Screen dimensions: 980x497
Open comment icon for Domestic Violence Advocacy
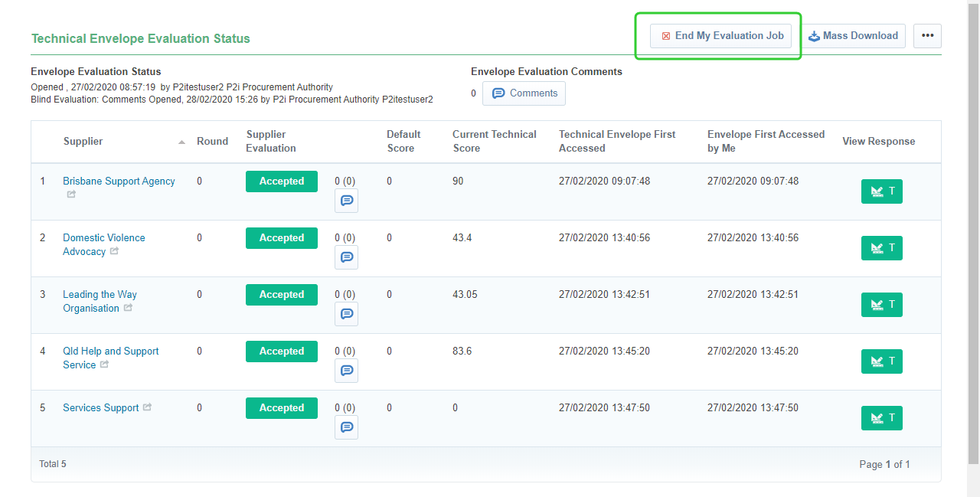coord(346,257)
